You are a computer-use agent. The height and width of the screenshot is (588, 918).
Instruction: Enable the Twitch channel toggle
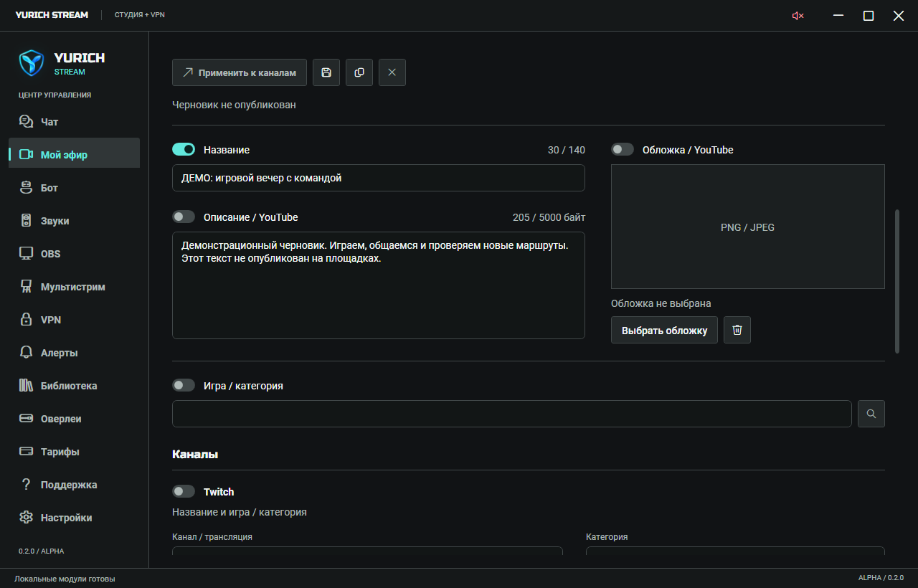184,491
